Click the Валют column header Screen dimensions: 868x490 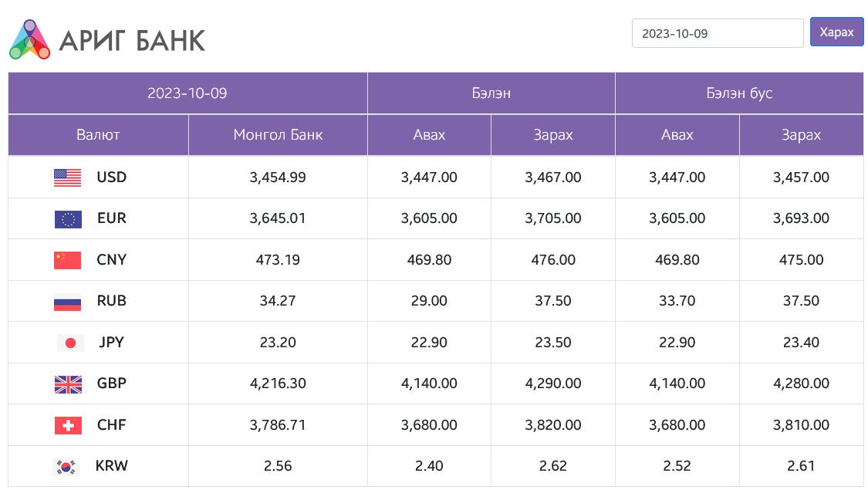click(98, 135)
